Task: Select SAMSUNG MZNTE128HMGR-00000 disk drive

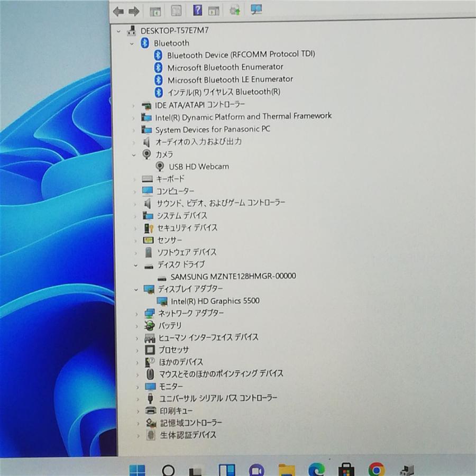Action: [233, 276]
